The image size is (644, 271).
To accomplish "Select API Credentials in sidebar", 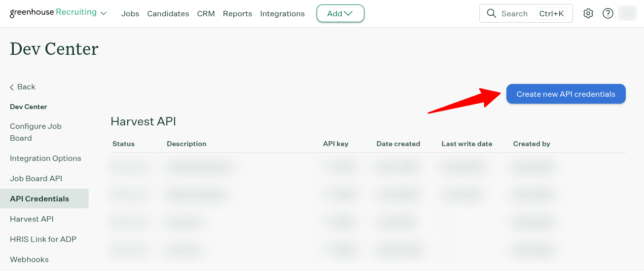I will coord(44,198).
